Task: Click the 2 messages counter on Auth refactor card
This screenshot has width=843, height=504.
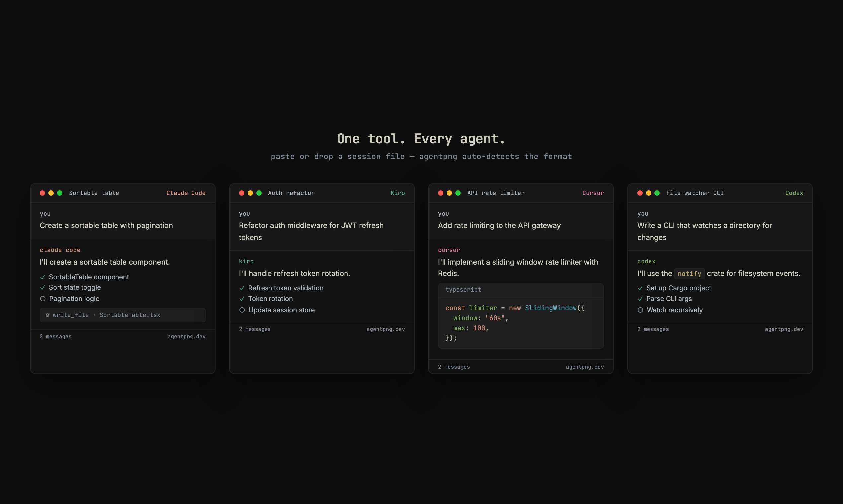Action: click(255, 329)
